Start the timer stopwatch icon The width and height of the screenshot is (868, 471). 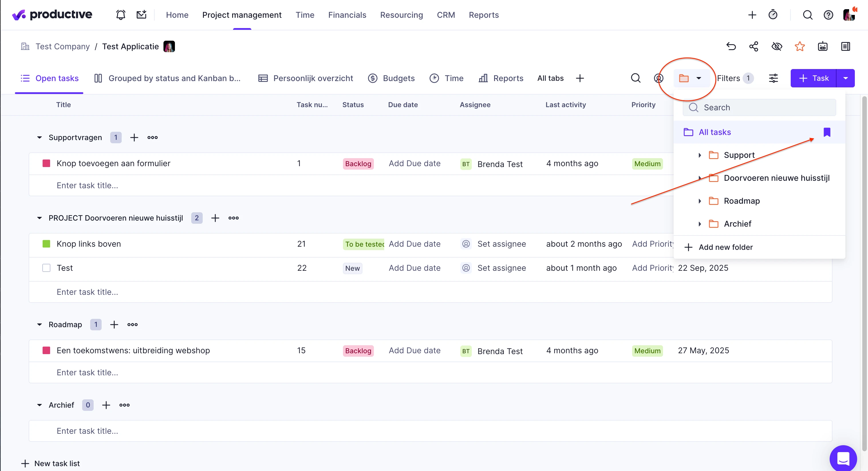click(773, 15)
